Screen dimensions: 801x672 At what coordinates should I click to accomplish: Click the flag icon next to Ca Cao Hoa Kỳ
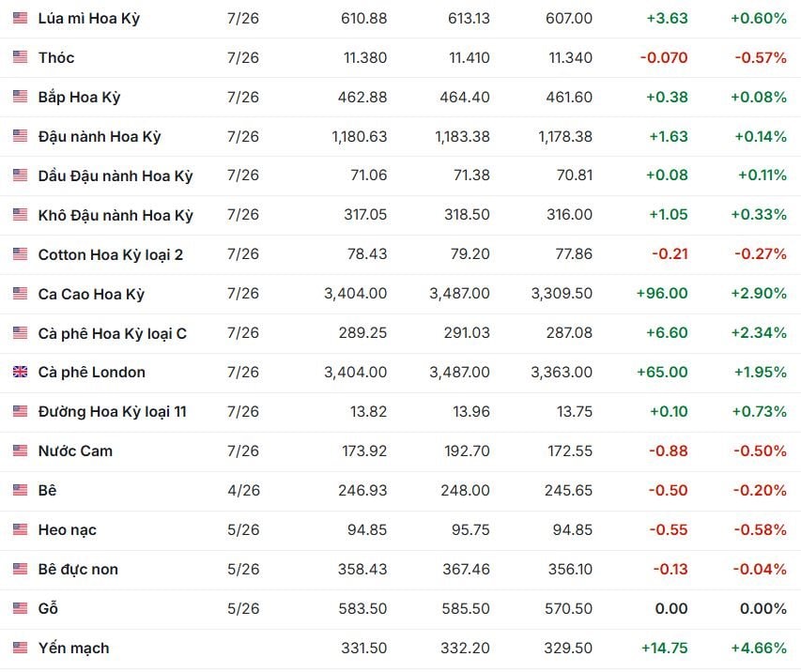[20, 294]
